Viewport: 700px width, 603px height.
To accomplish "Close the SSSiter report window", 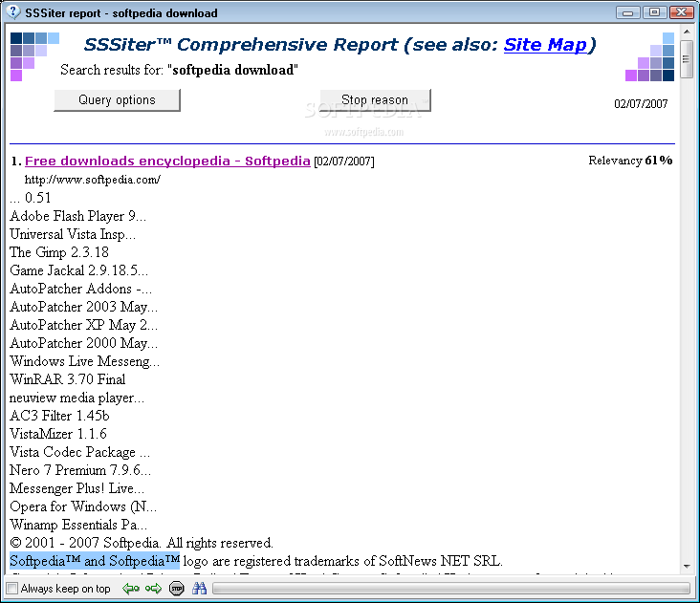I will coord(681,12).
